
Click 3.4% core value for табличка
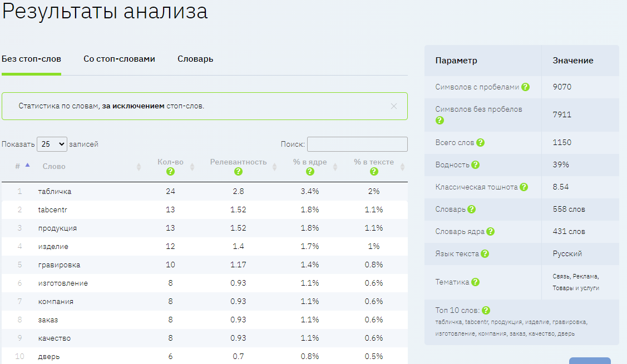(310, 191)
